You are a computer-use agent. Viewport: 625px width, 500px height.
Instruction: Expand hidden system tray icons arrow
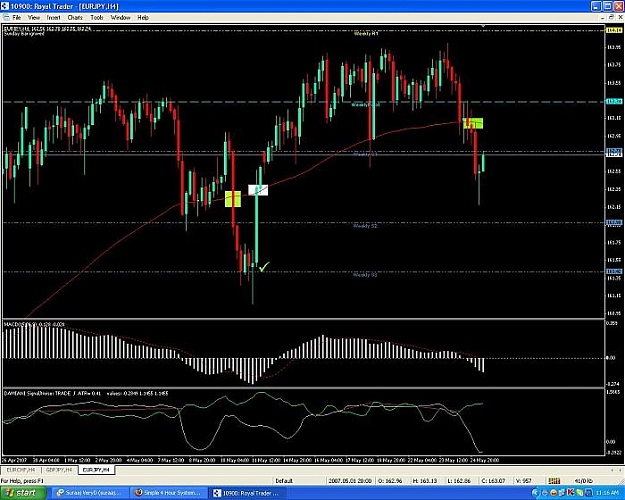tap(535, 493)
